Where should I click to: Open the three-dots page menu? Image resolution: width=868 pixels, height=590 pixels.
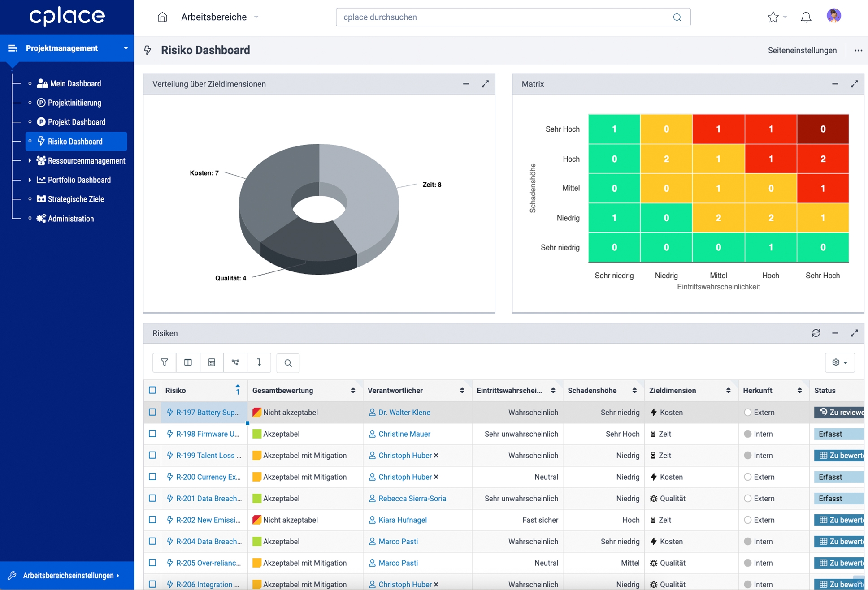point(858,51)
